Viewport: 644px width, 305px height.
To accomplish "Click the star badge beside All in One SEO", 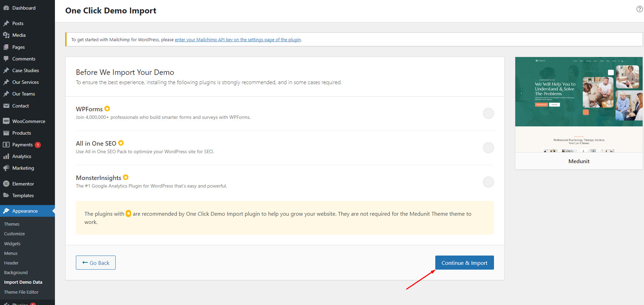I will point(121,143).
